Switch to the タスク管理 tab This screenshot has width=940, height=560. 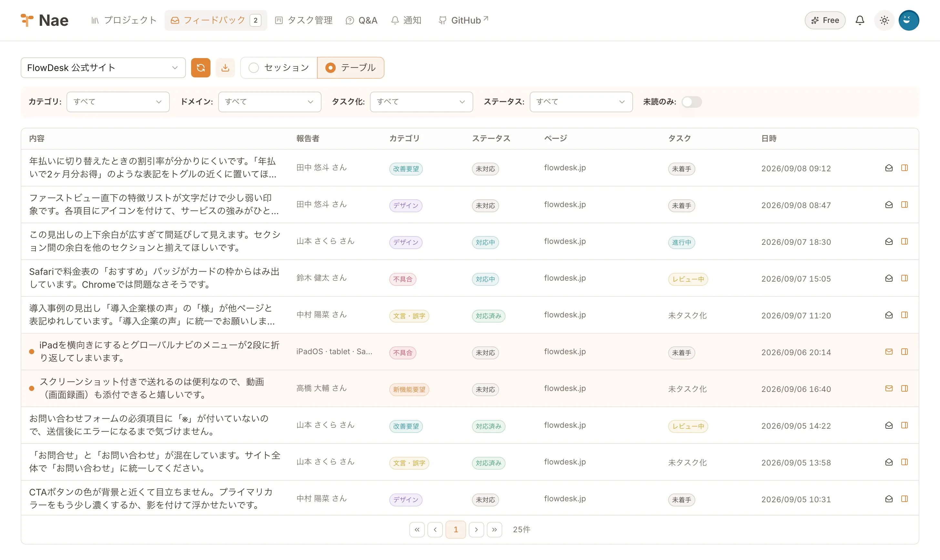304,20
